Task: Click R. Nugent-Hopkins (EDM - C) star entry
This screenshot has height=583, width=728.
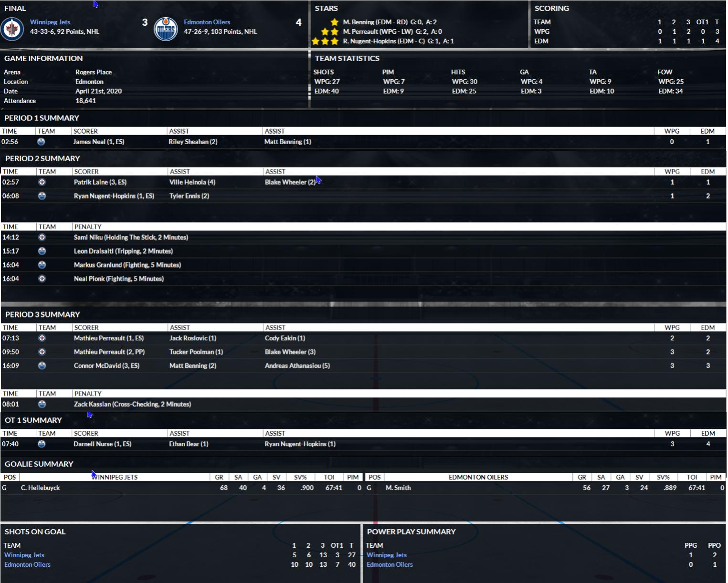Action: tap(399, 41)
